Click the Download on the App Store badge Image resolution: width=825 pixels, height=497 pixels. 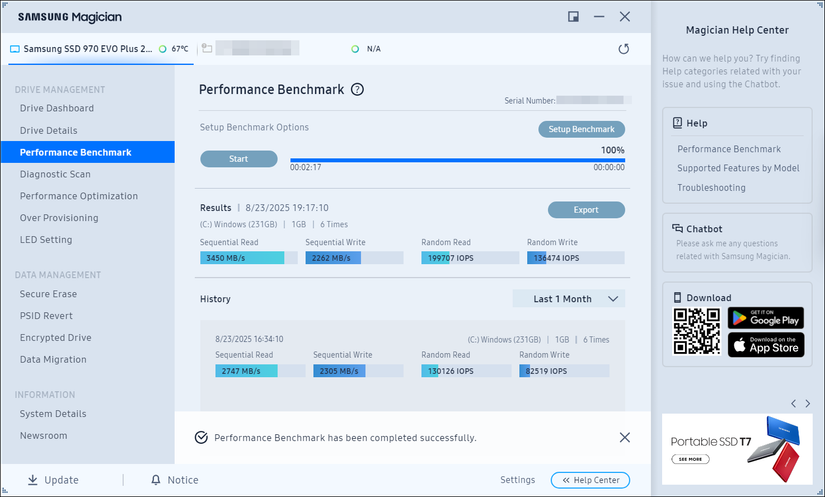(765, 345)
